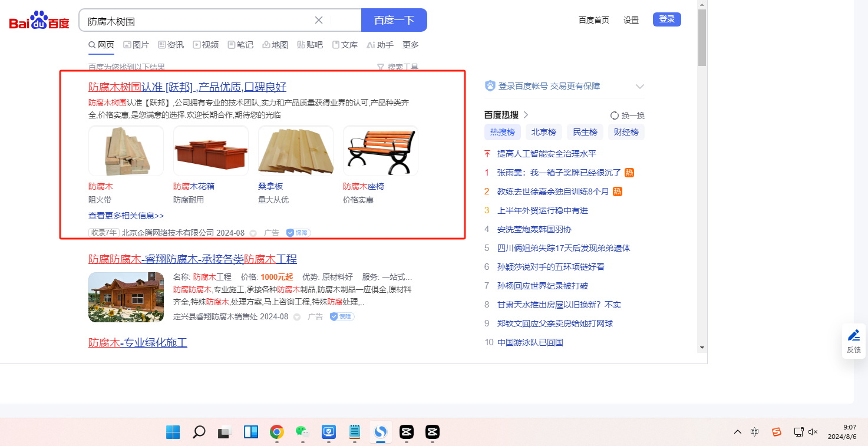Screen dimensions: 868x446
Task: Select the 民生榜 tab
Action: click(585, 132)
